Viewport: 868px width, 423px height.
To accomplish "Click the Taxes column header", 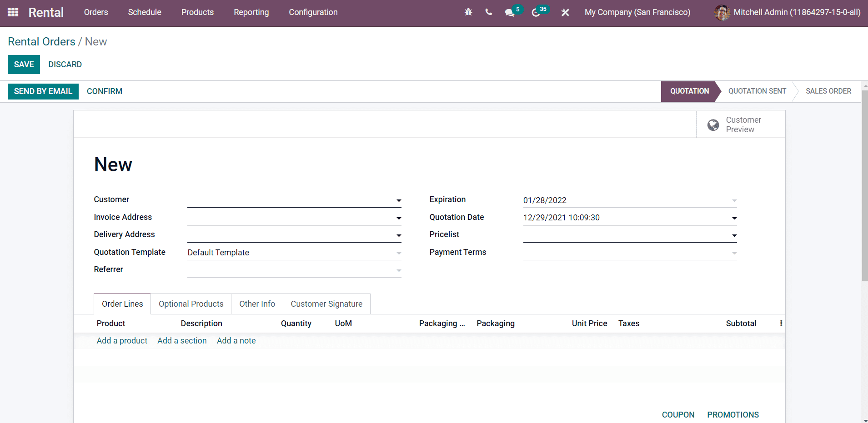I will (629, 323).
